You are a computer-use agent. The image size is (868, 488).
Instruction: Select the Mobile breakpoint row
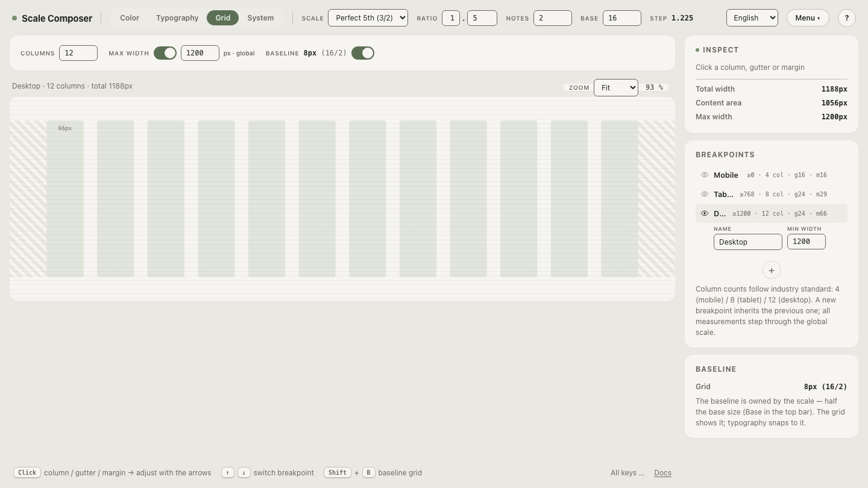click(x=772, y=175)
